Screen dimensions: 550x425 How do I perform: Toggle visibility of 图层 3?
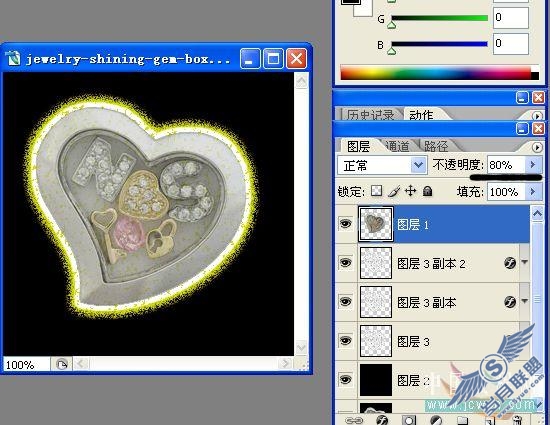pos(346,340)
